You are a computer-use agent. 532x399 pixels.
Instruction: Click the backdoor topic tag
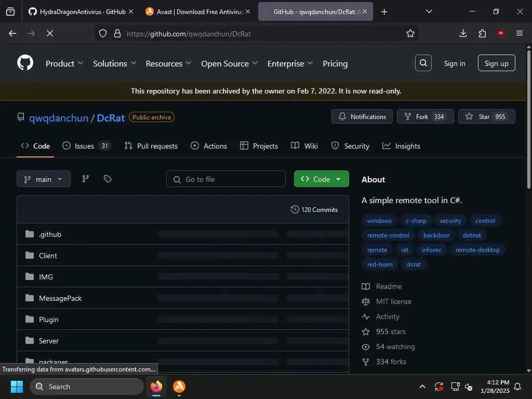(x=436, y=235)
